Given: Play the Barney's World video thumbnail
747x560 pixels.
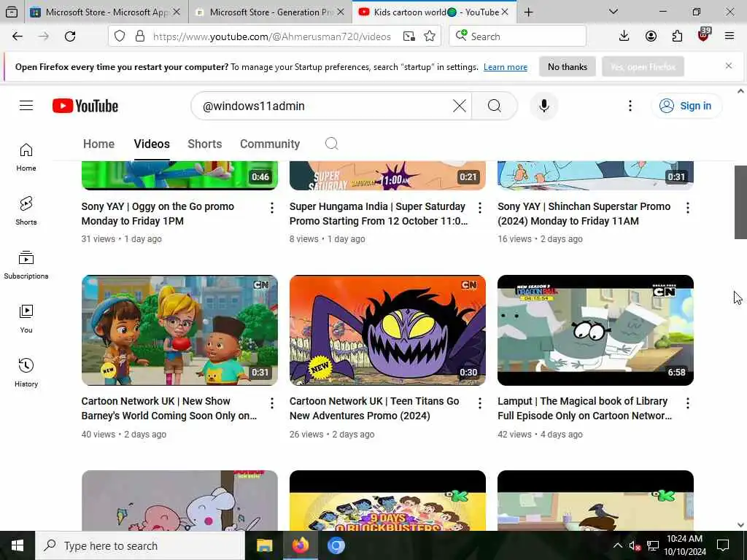Looking at the screenshot, I should (179, 330).
